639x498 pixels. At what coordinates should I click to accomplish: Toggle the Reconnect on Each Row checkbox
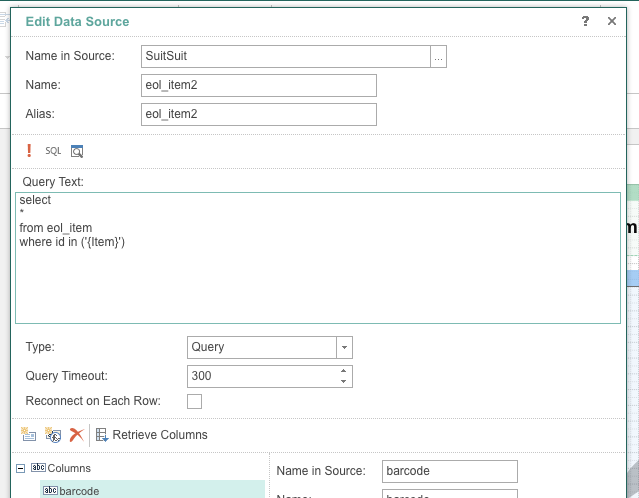[x=195, y=401]
